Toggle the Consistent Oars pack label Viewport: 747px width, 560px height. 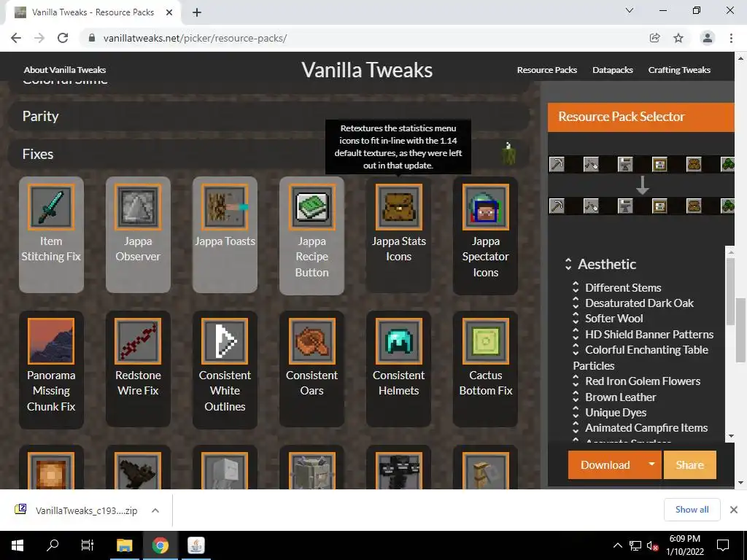(x=311, y=383)
